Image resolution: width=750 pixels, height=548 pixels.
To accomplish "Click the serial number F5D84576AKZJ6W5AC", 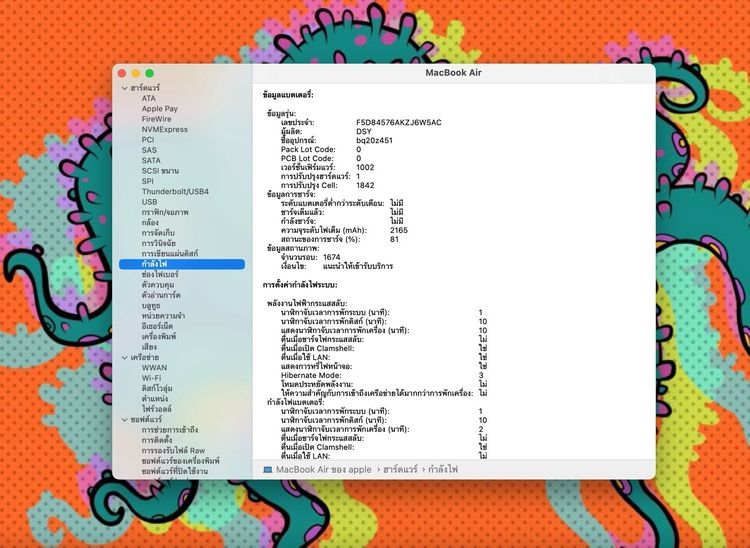I will pyautogui.click(x=399, y=122).
